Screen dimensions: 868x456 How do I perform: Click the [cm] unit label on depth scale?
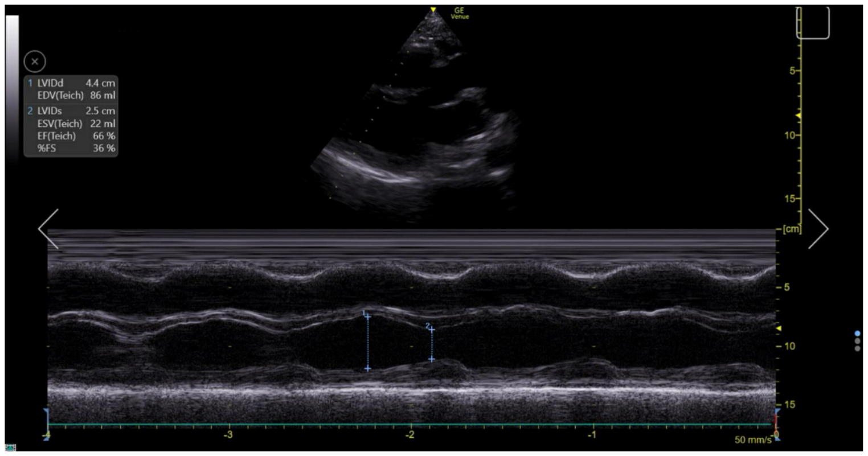pyautogui.click(x=792, y=229)
